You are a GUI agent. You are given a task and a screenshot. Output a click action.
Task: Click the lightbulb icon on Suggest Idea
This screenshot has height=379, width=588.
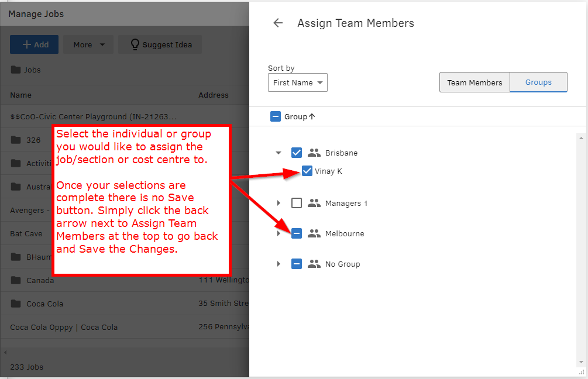(x=135, y=44)
